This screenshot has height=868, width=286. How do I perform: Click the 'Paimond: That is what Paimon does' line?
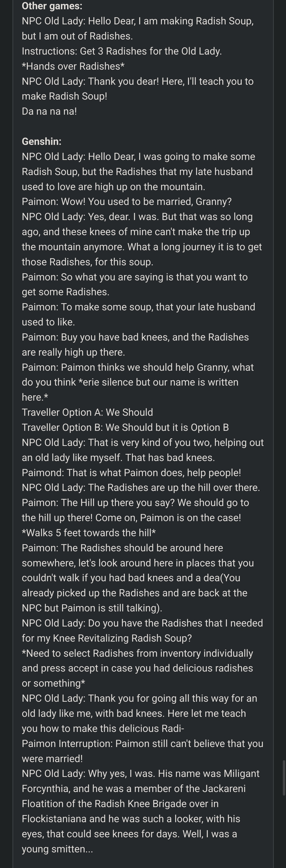(x=131, y=472)
